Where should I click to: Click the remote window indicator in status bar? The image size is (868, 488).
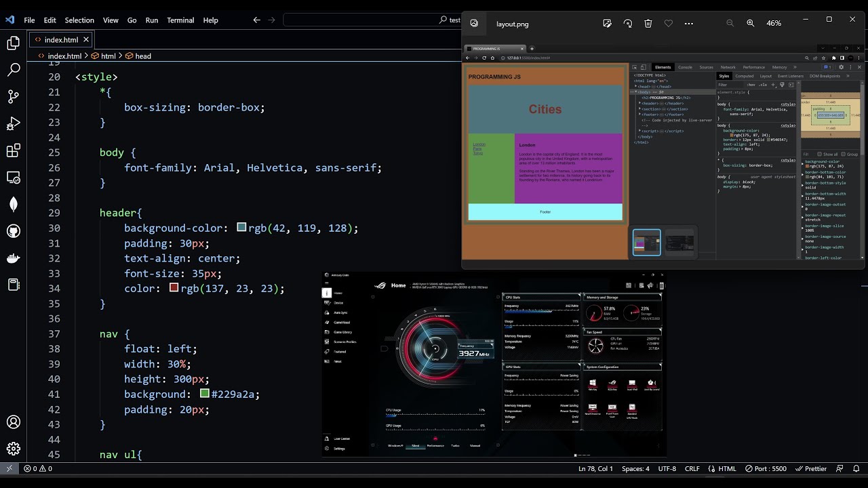point(9,468)
